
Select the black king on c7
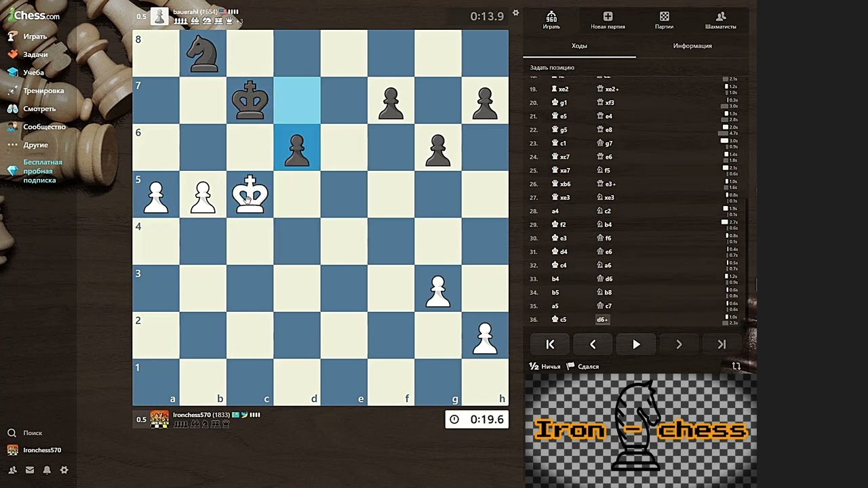tap(250, 100)
